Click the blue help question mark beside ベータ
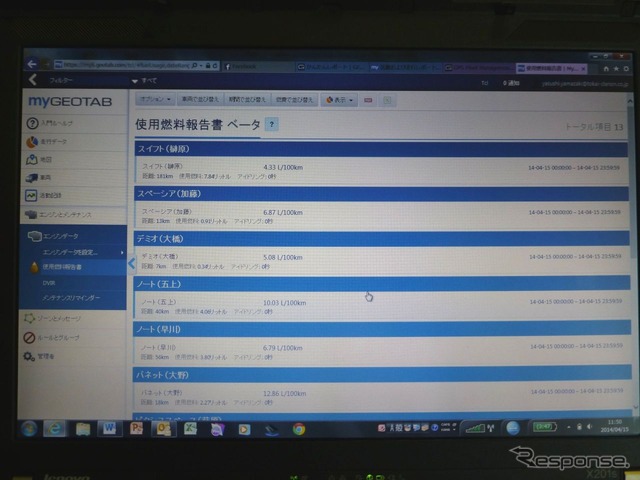This screenshot has width=640, height=480. coord(272,124)
